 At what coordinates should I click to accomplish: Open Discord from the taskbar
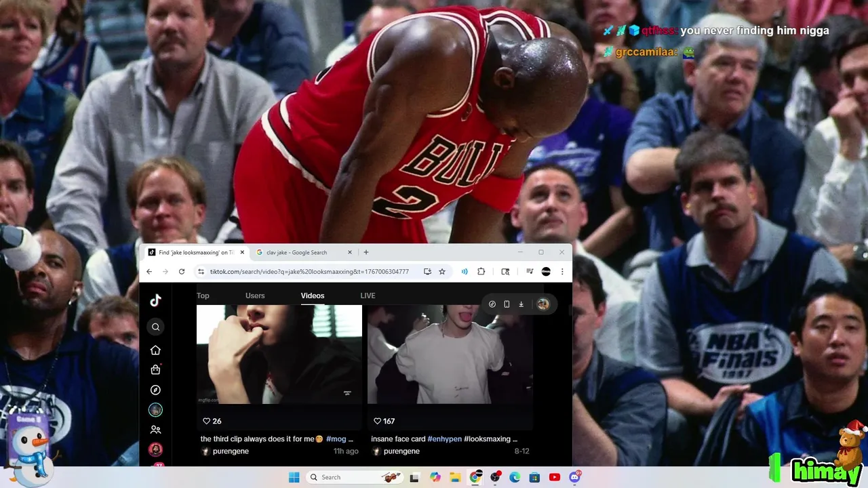click(x=575, y=477)
